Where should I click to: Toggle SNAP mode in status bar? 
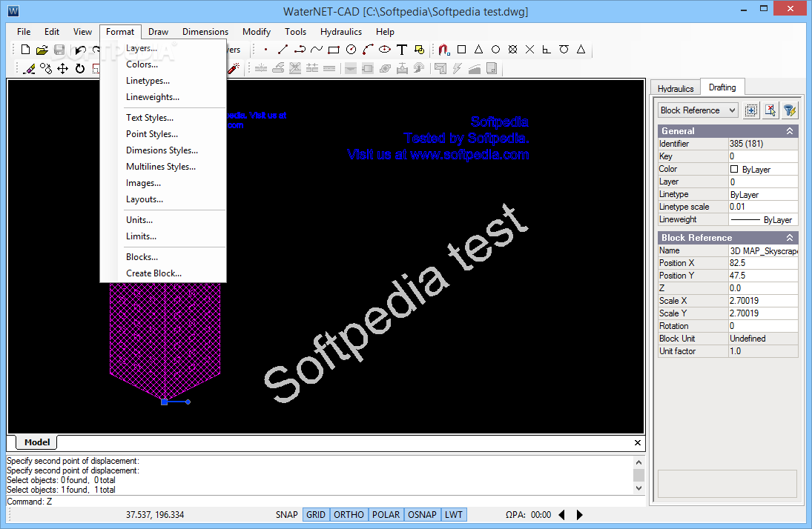(286, 514)
